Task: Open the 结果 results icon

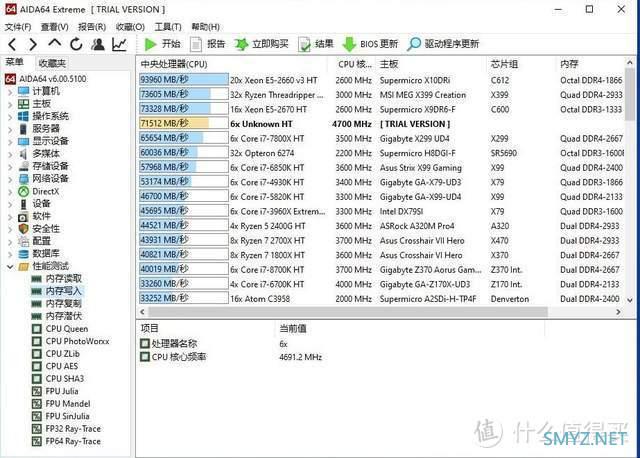Action: (304, 44)
